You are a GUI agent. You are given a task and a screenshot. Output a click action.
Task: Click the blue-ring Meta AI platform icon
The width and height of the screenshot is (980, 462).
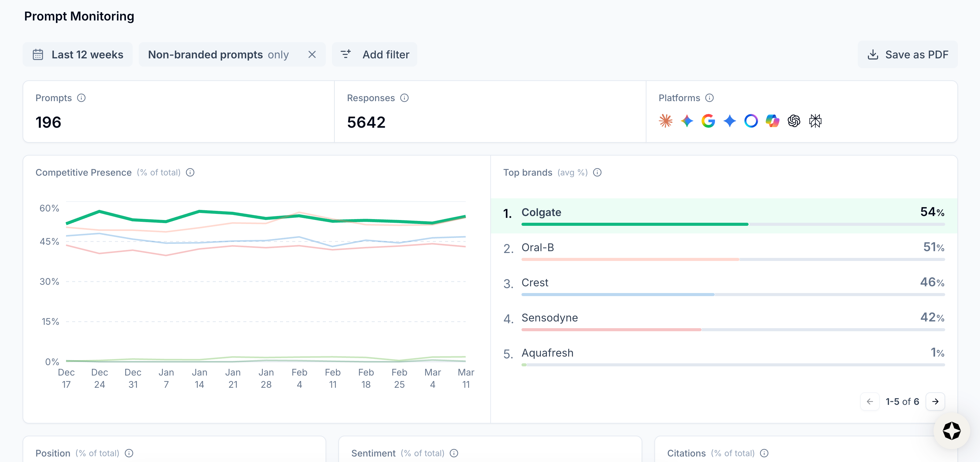751,121
